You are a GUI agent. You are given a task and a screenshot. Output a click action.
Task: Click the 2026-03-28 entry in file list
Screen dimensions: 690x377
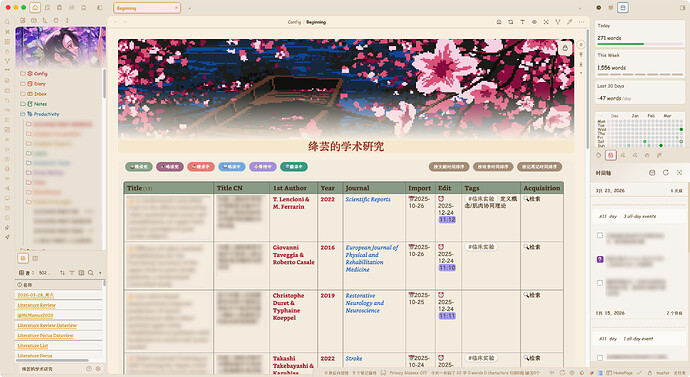click(35, 295)
